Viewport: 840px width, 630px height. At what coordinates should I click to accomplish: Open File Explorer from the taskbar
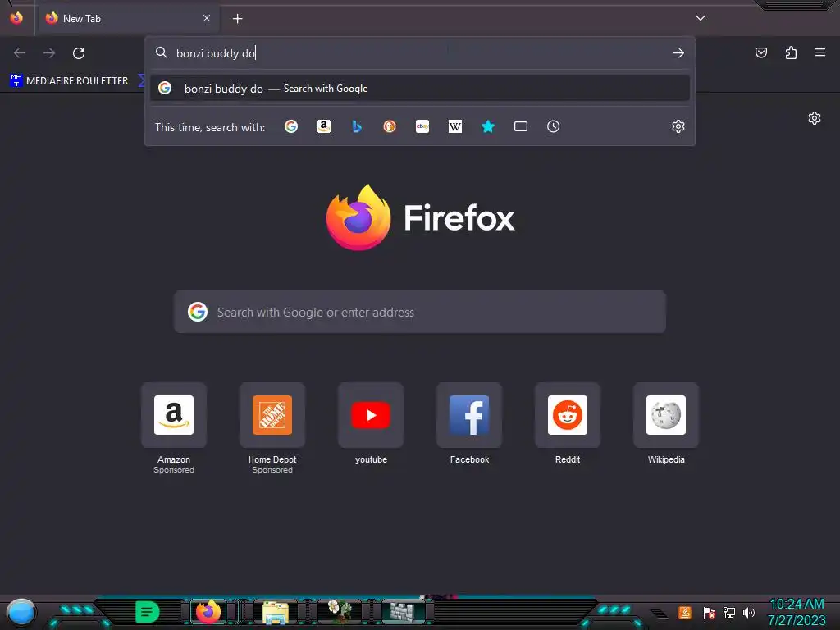pyautogui.click(x=276, y=612)
